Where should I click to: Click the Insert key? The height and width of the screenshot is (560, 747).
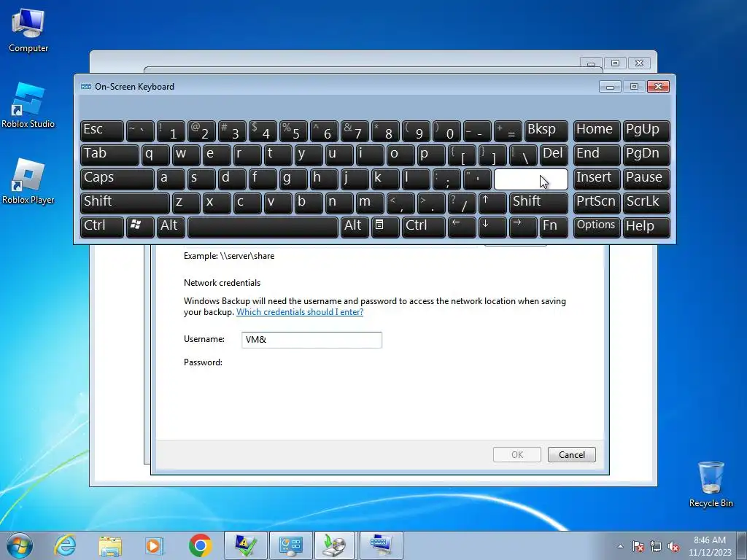(x=597, y=179)
